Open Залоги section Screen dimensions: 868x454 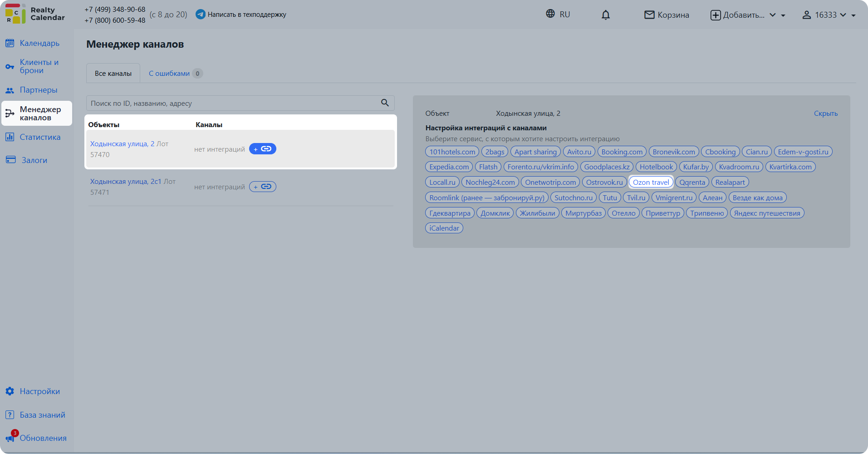click(x=34, y=160)
